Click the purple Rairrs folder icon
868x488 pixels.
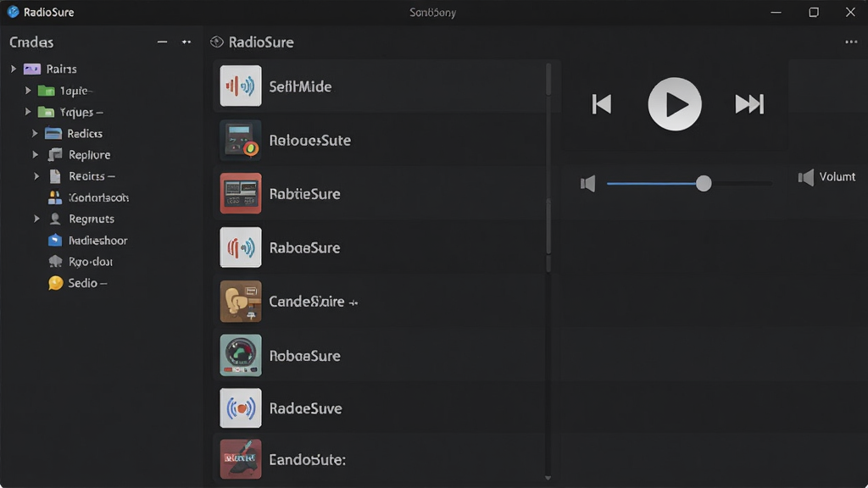[32, 69]
